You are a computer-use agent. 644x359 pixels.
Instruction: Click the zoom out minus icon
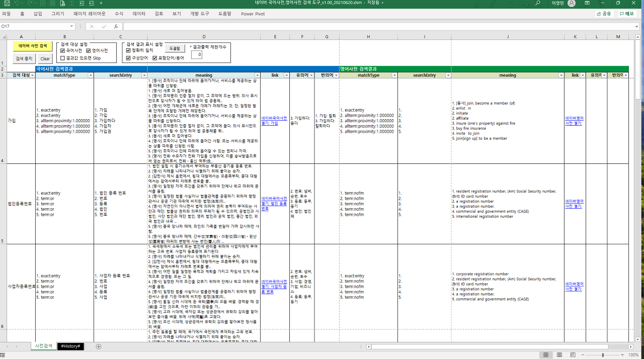(x=584, y=355)
